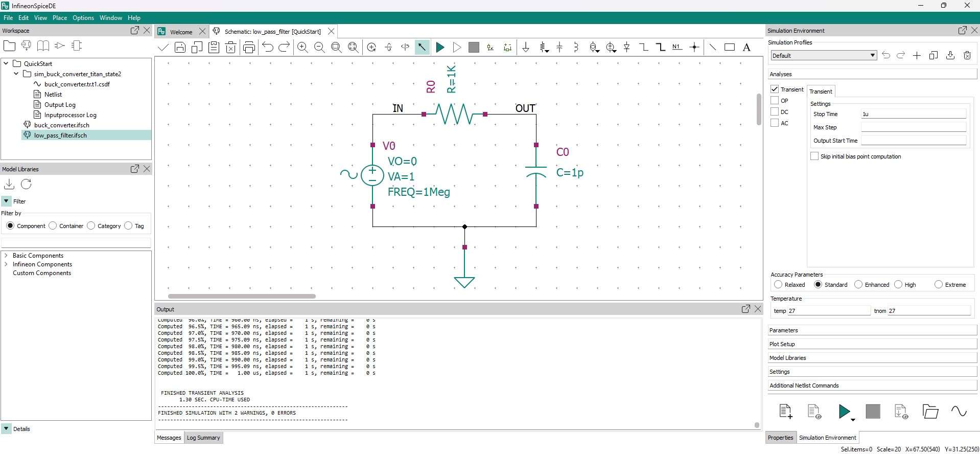Image resolution: width=980 pixels, height=454 pixels.
Task: Click the create netlist document icon
Action: 785,411
